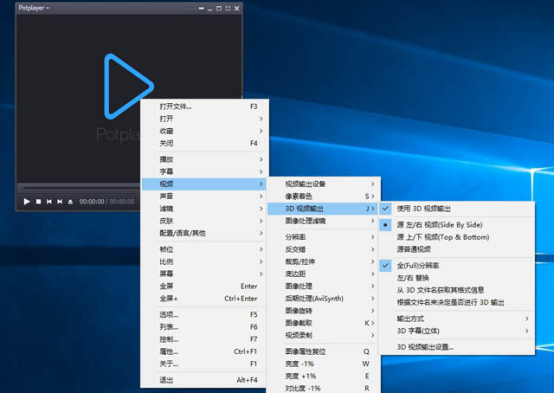Toggle '根据文件名来决定是否进行 3D 输出' option

coord(456,303)
